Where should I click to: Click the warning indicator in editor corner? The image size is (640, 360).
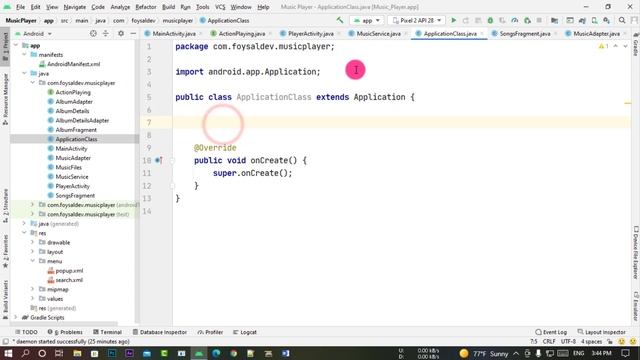pyautogui.click(x=603, y=46)
